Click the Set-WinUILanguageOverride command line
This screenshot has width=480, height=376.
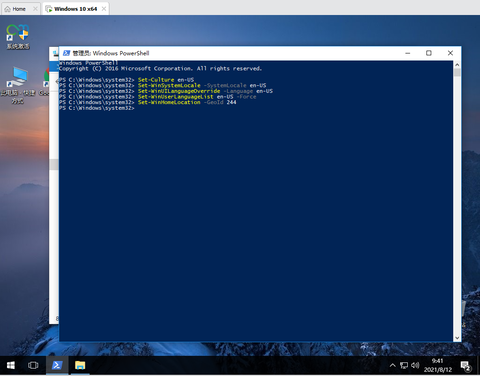[x=166, y=91]
